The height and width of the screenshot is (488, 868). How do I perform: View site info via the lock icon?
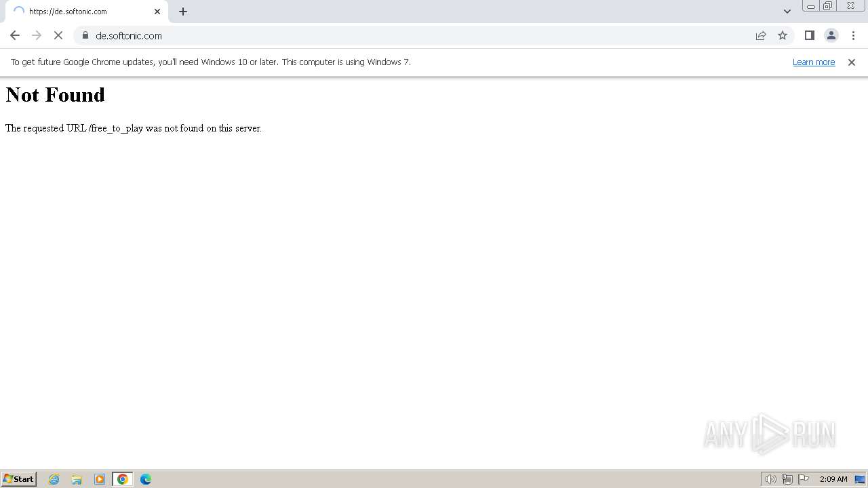tap(85, 35)
